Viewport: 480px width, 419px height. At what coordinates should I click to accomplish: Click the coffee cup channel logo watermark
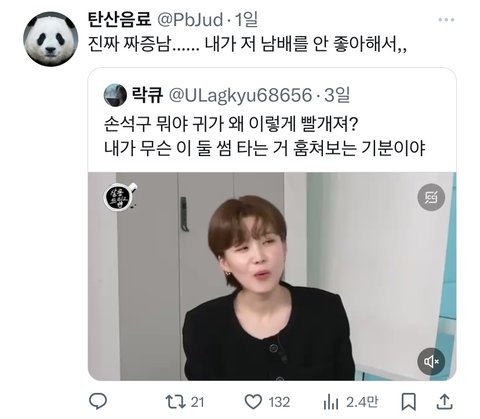(120, 197)
